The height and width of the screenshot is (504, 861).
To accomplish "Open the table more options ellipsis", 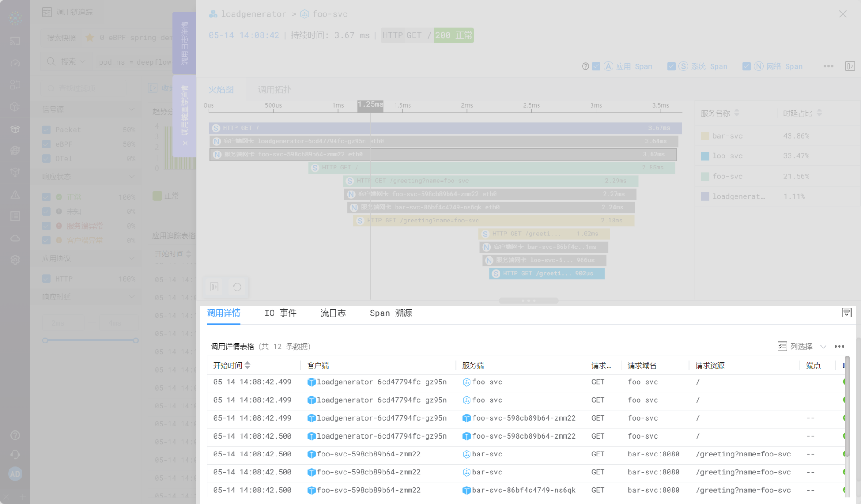I will [x=839, y=346].
